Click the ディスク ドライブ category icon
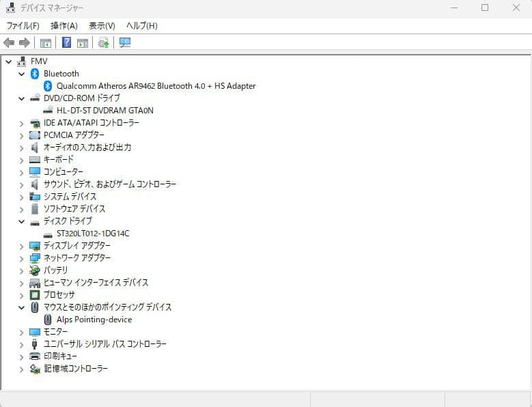The image size is (532, 407). coord(35,223)
